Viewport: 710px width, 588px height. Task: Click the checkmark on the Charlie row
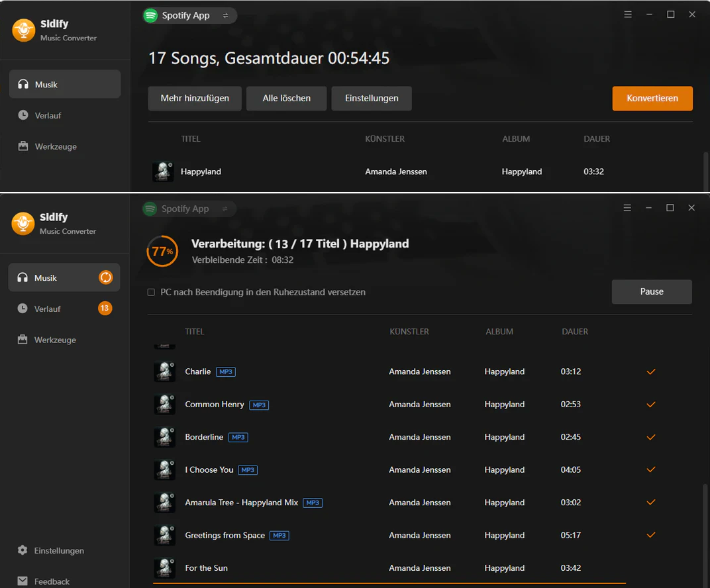650,371
